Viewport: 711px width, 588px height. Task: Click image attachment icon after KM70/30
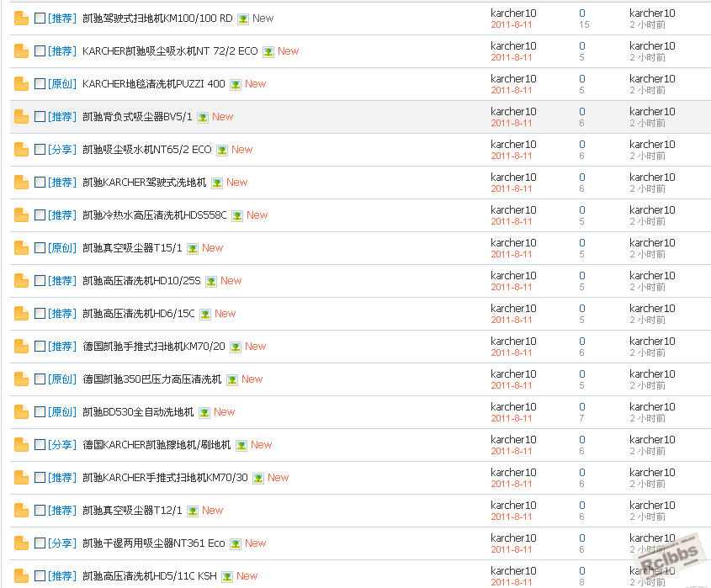(258, 479)
